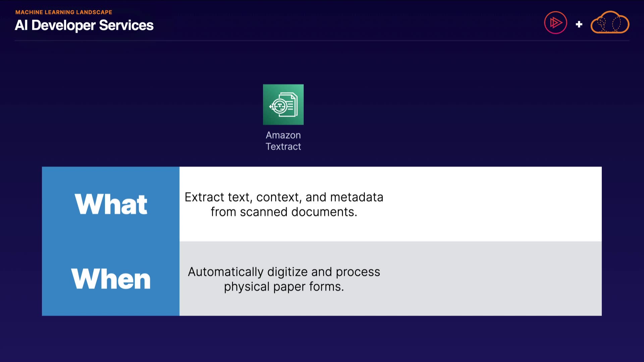644x362 pixels.
Task: Click 'MACHINE LEARNING LANDSCAPE' orange subtitle
Action: [x=64, y=12]
